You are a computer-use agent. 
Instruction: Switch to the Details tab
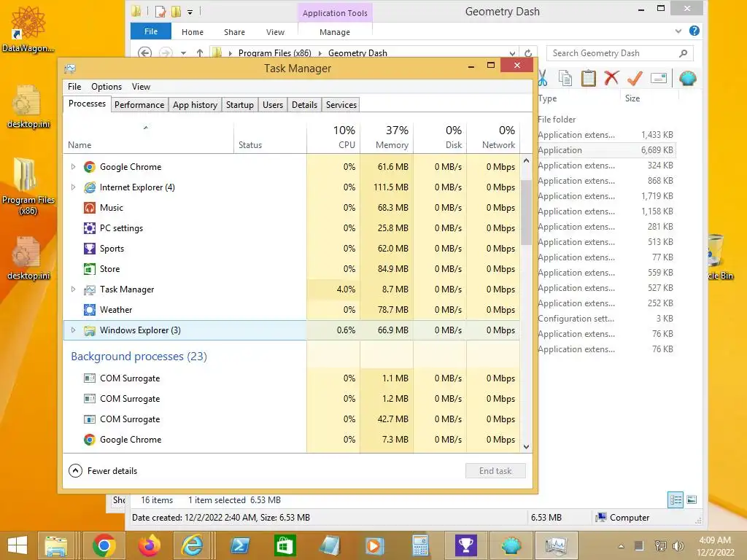point(304,105)
